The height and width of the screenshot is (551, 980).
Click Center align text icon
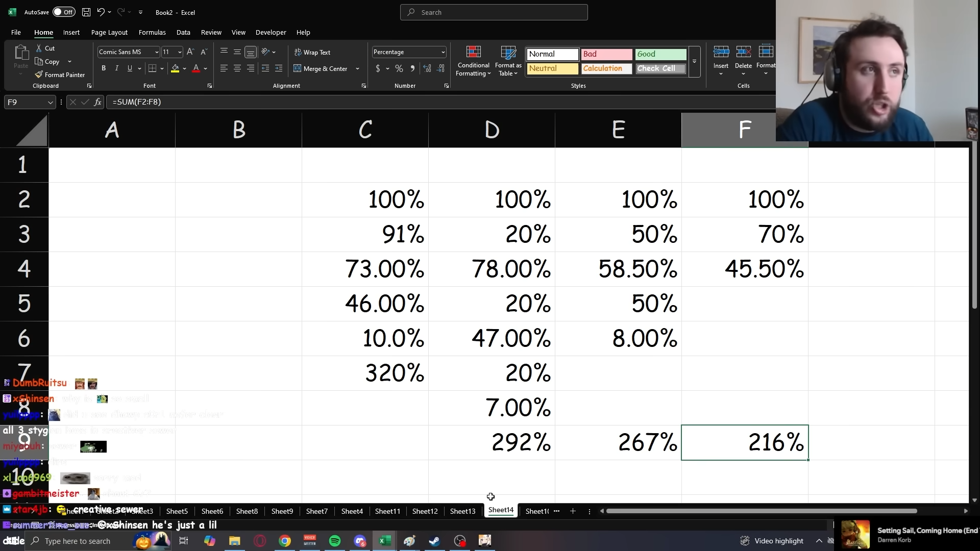click(x=237, y=68)
